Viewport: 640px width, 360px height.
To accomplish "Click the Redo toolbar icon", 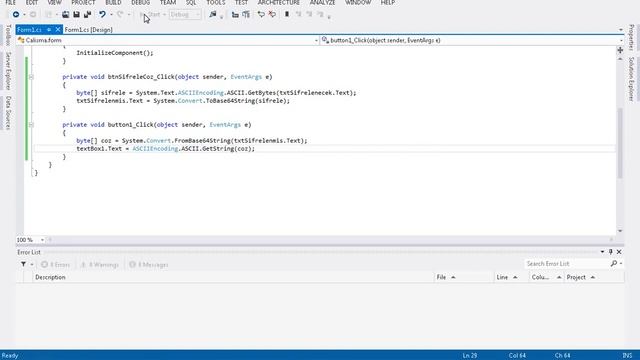I will coord(120,15).
